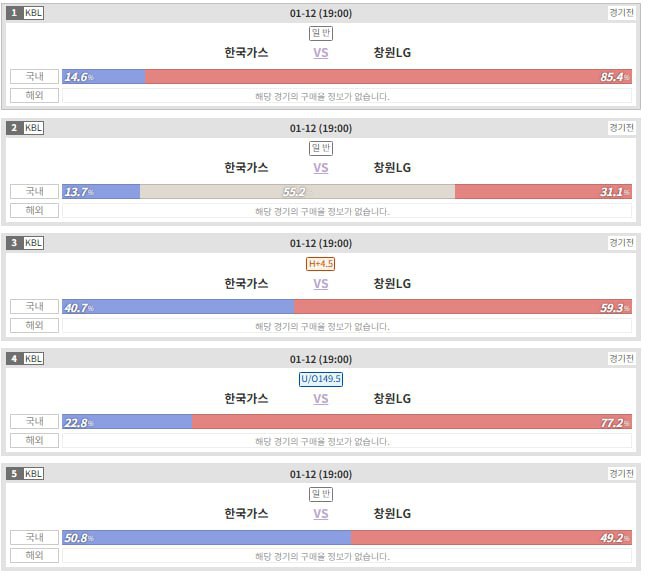
Task: Click the 일반 badge in match 1
Action: coord(321,33)
